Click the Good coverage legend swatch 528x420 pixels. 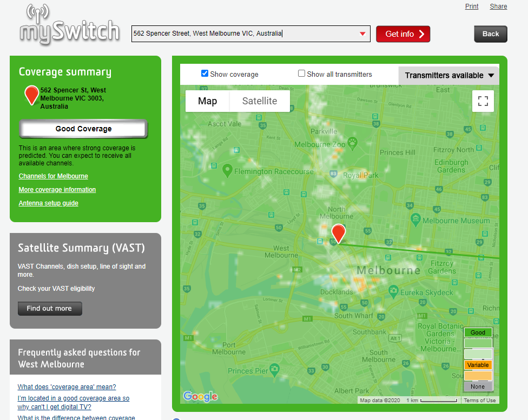pos(478,332)
